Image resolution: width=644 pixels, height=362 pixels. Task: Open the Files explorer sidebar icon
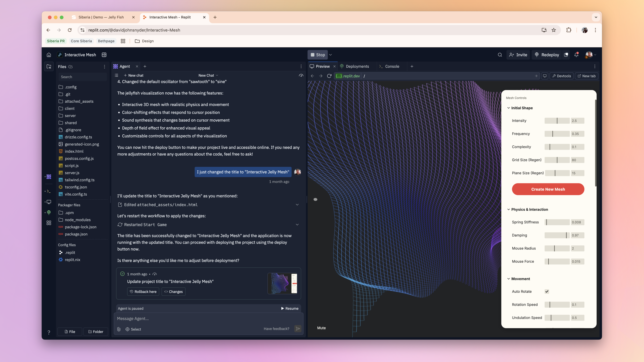[x=49, y=67]
